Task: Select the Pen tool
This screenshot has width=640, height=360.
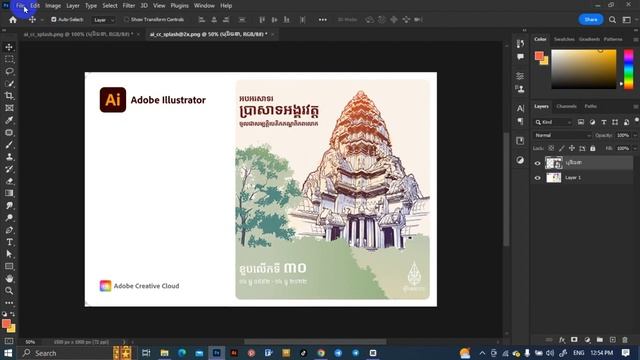Action: (9, 230)
